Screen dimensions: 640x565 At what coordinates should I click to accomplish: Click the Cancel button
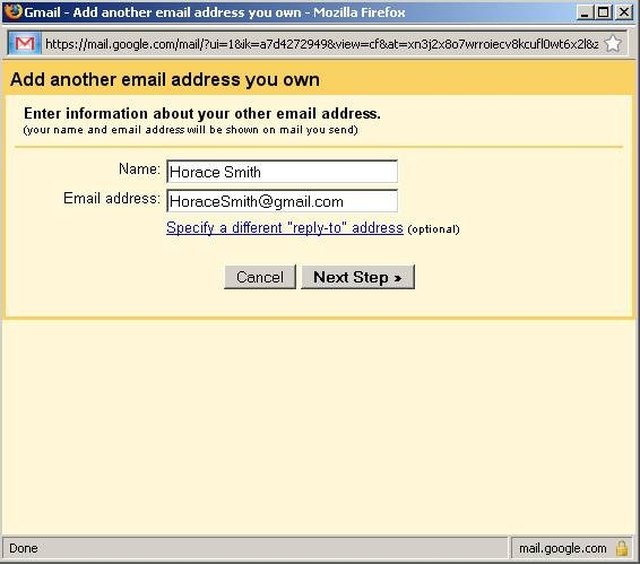tap(260, 277)
